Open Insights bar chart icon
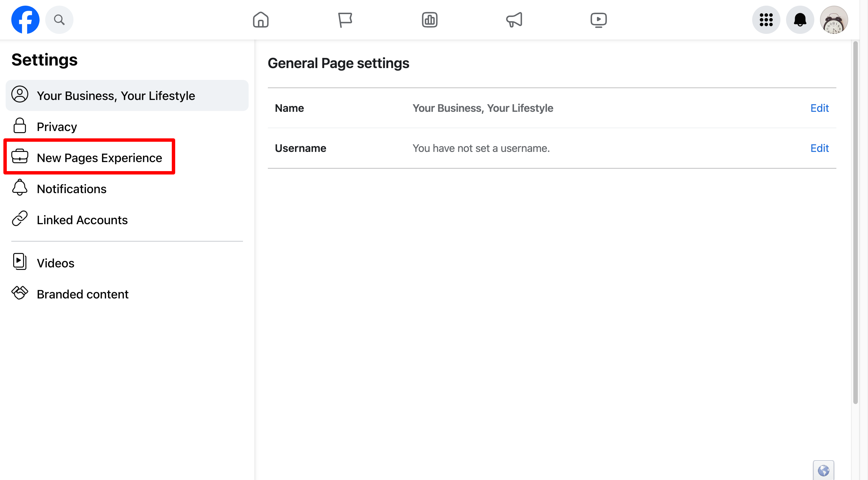The width and height of the screenshot is (868, 480). [x=429, y=19]
